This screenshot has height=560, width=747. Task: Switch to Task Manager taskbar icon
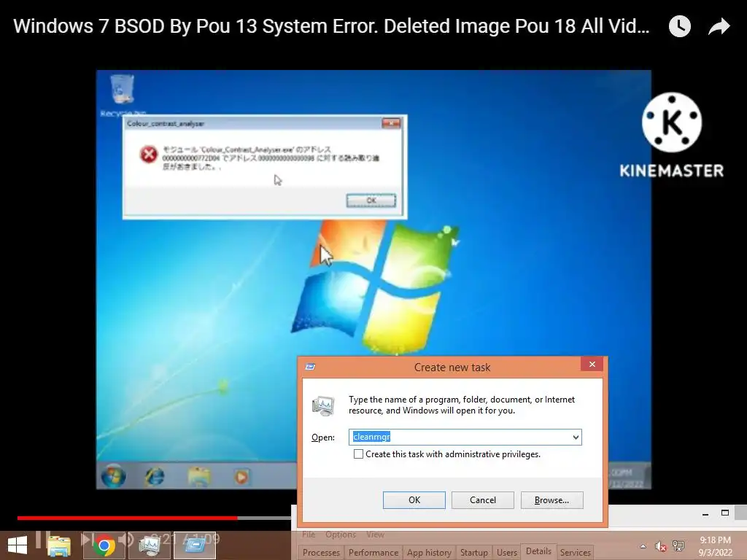[x=150, y=545]
